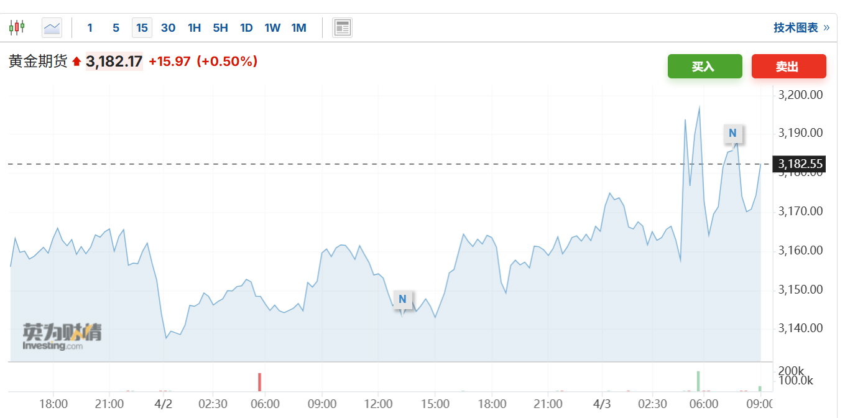
Task: Click the red up arrow beside 黄金期货
Action: tap(76, 62)
